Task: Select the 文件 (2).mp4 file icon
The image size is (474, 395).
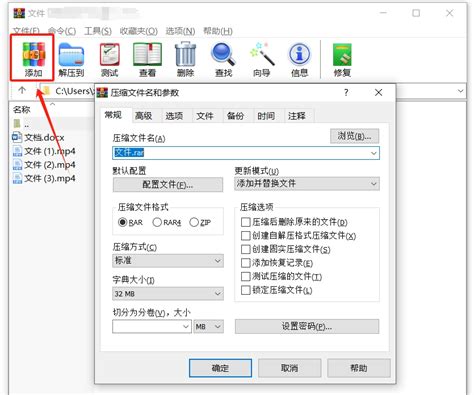Action: click(17, 164)
